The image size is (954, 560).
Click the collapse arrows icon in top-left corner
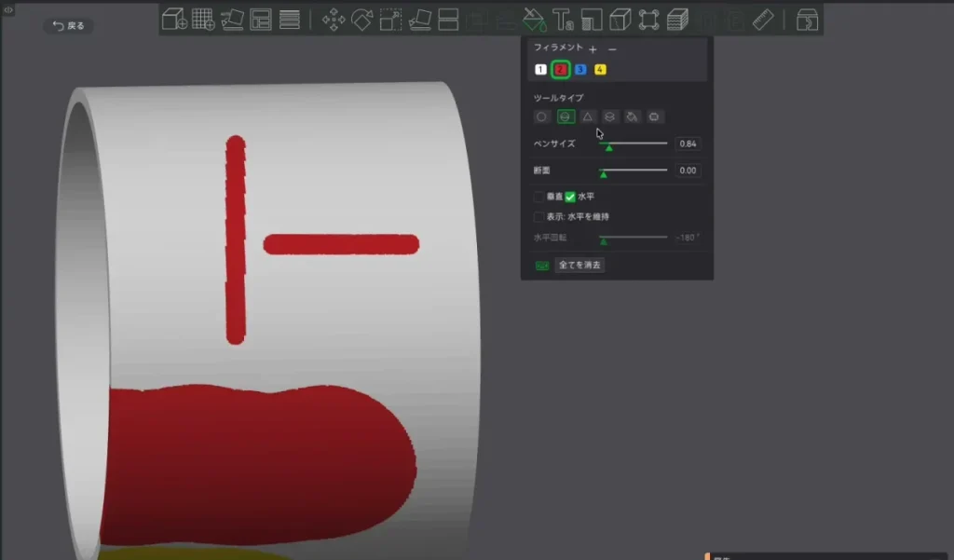point(7,9)
